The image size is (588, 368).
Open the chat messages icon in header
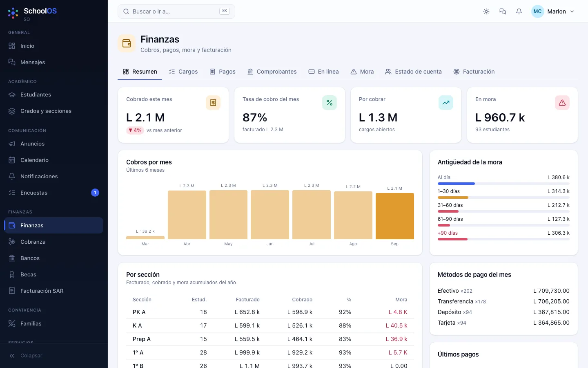(503, 11)
